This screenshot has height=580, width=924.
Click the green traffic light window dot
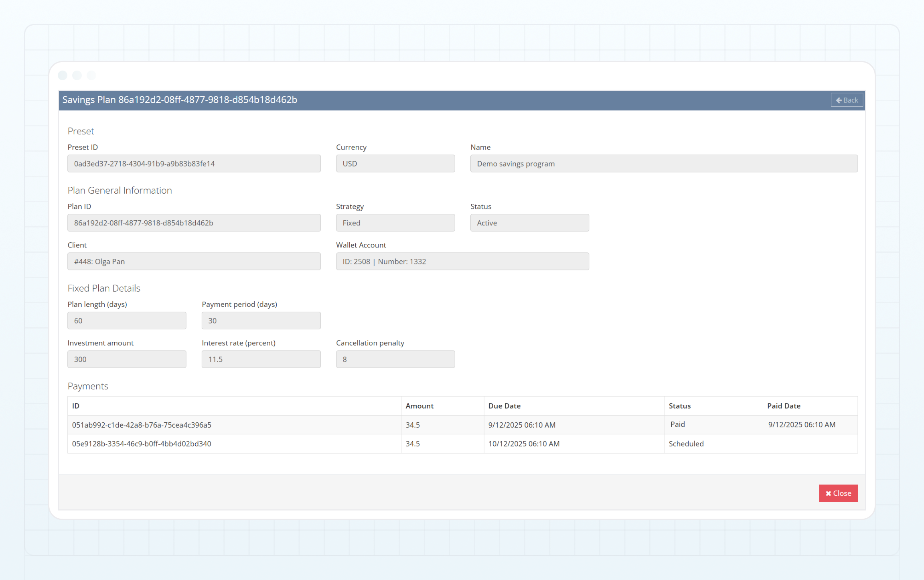point(91,75)
